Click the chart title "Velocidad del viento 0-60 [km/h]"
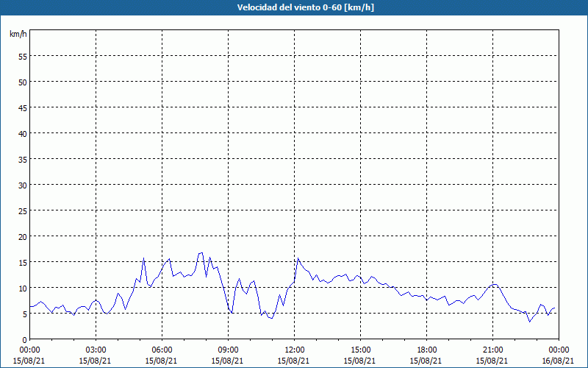The image size is (588, 368). click(305, 7)
